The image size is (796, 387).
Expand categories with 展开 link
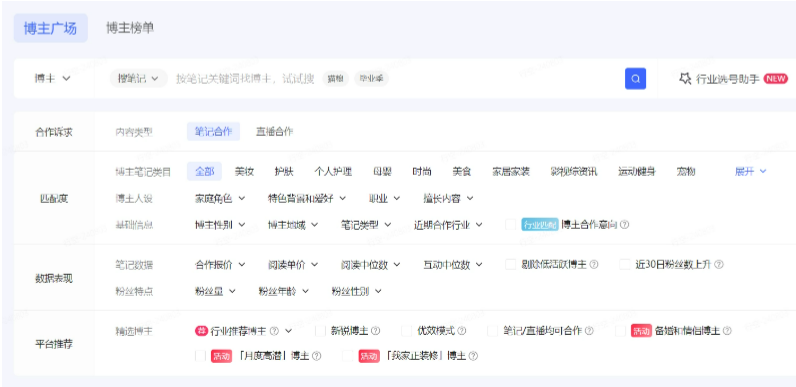750,172
